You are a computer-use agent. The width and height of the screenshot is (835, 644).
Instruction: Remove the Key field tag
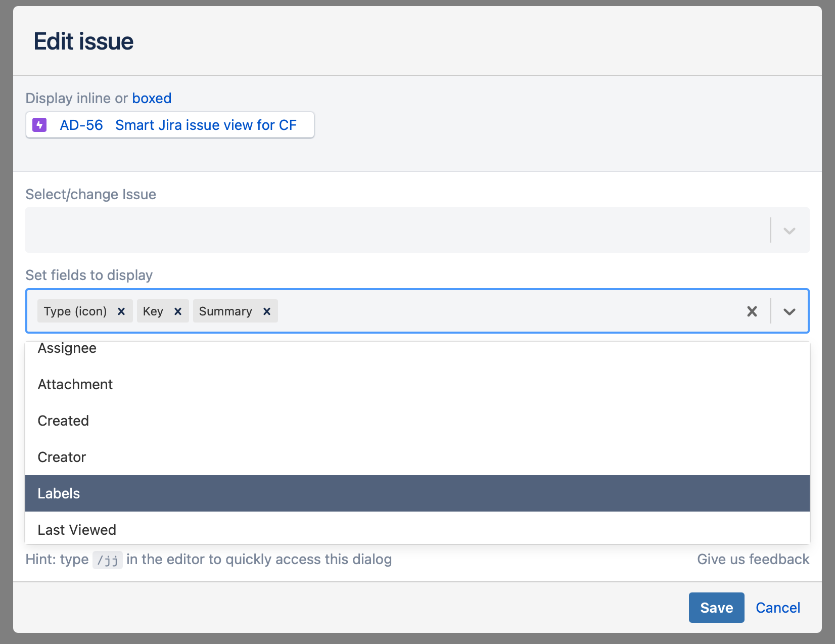pyautogui.click(x=178, y=311)
